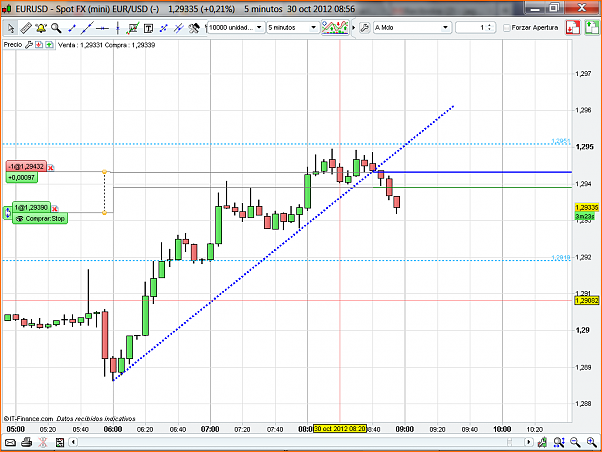Select the vertical line tool
This screenshot has height=452, width=602.
117,28
